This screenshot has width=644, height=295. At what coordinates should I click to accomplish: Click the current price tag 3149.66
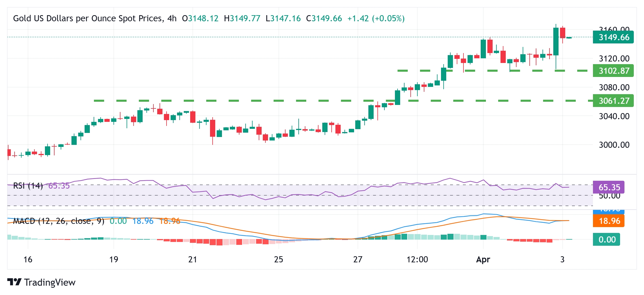613,37
